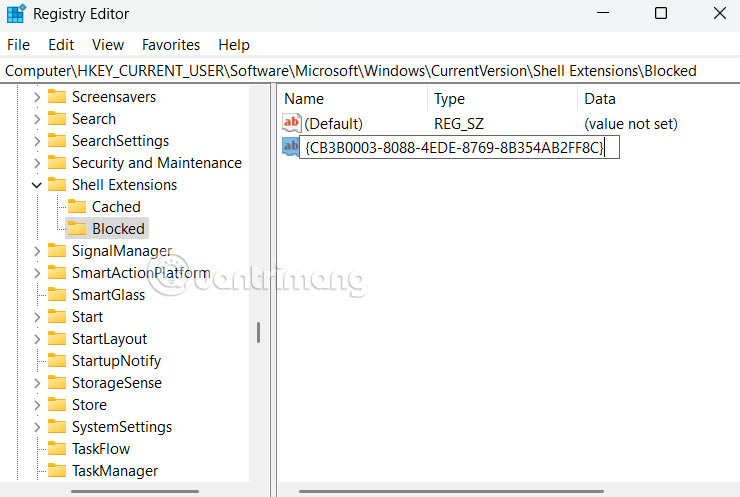Collapse the Shell Extensions tree node

tap(37, 185)
